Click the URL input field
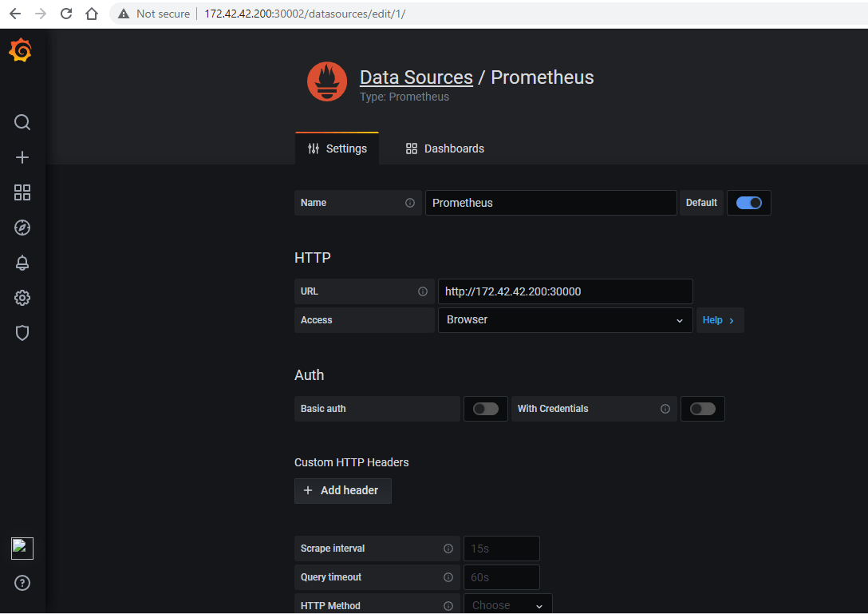Image resolution: width=868 pixels, height=614 pixels. [x=565, y=291]
